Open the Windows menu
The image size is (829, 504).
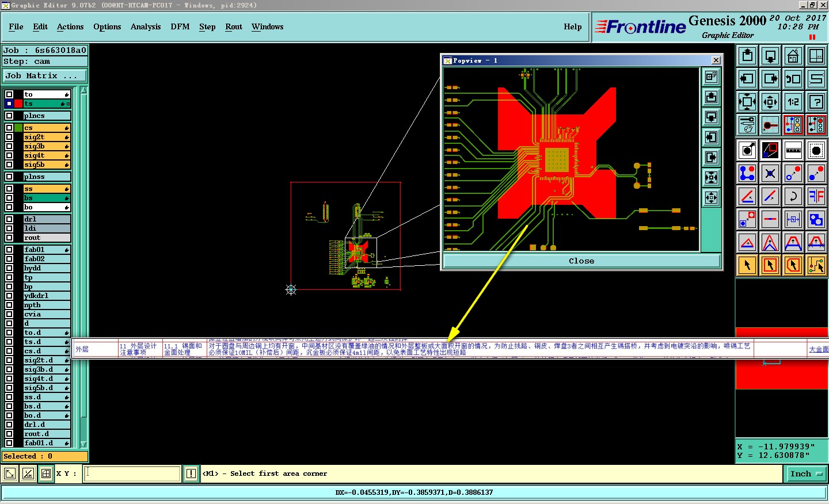[x=267, y=26]
